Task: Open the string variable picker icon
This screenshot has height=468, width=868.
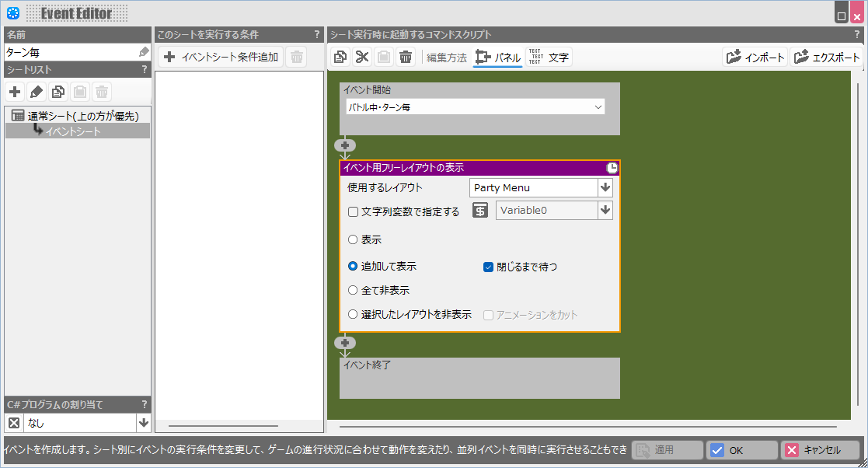Action: point(479,210)
